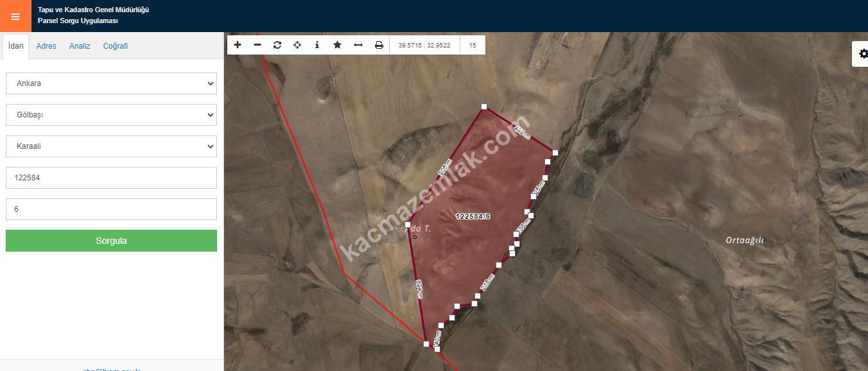Screen dimensions: 868x371
Task: Click the info tool icon
Action: 317,45
